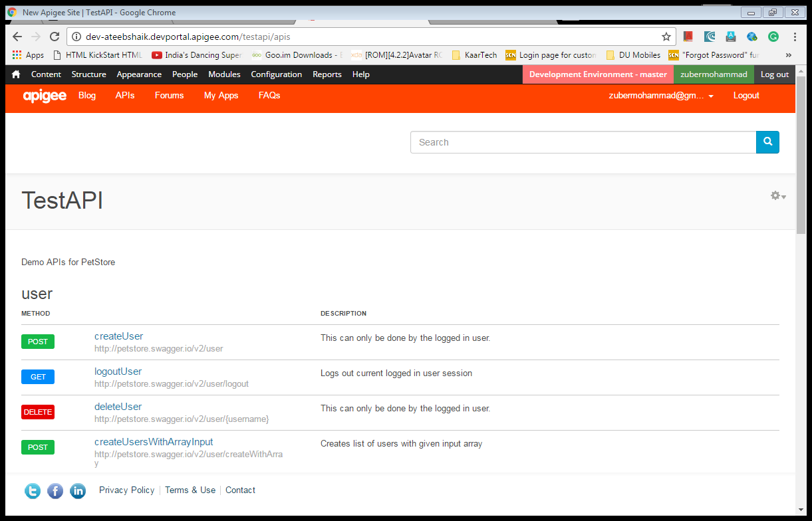812x521 pixels.
Task: Expand the zubermohammad@gm... user dropdown
Action: (x=661, y=96)
